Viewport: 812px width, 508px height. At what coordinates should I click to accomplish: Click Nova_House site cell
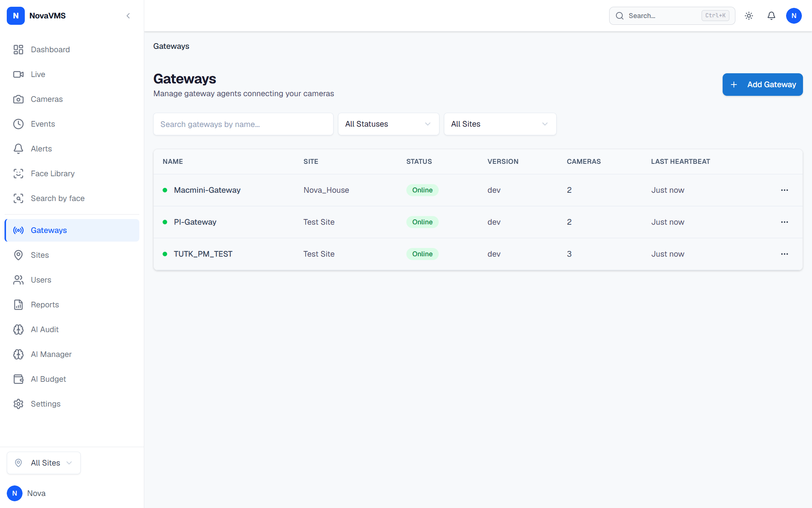[x=326, y=190]
